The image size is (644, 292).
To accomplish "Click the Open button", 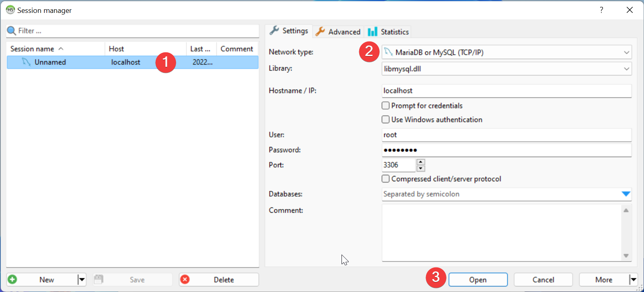I will (x=478, y=280).
